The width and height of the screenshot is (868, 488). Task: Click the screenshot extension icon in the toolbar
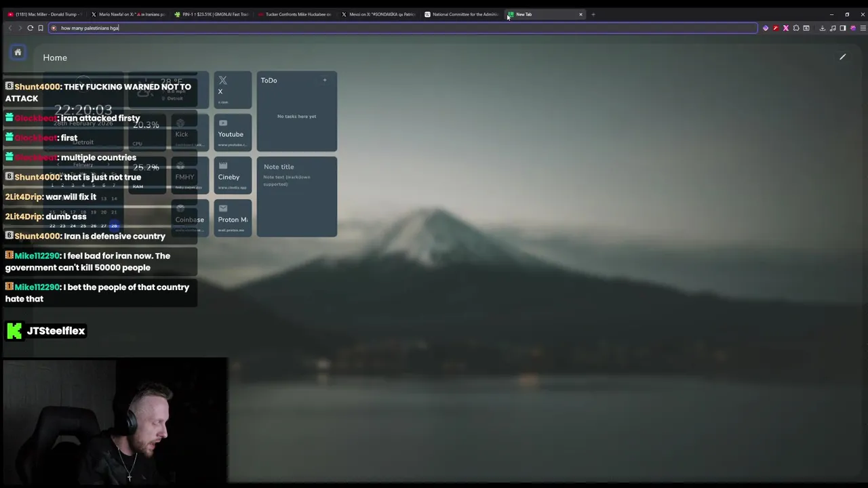(806, 28)
